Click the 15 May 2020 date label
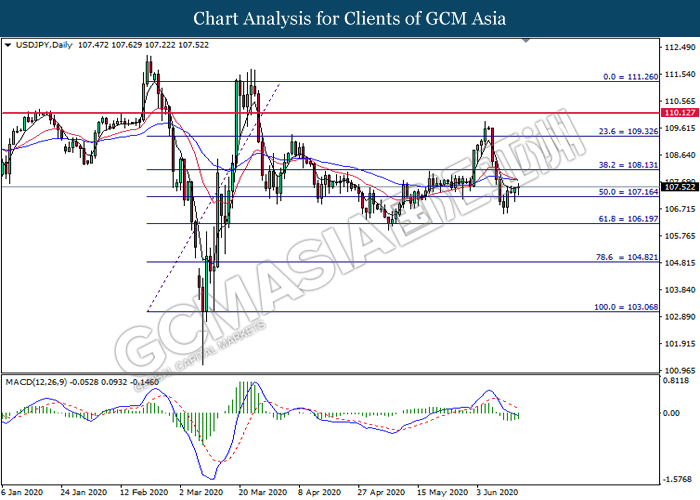 [x=442, y=492]
